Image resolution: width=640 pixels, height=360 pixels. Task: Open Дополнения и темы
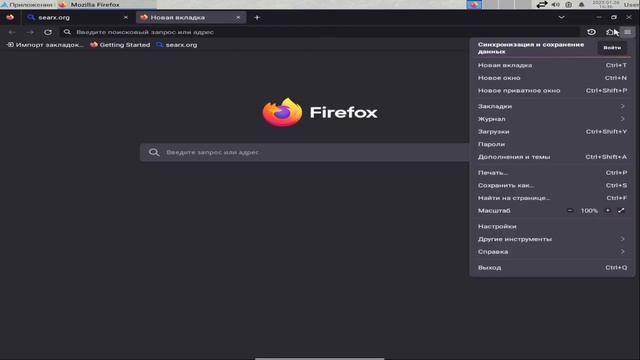point(552,157)
